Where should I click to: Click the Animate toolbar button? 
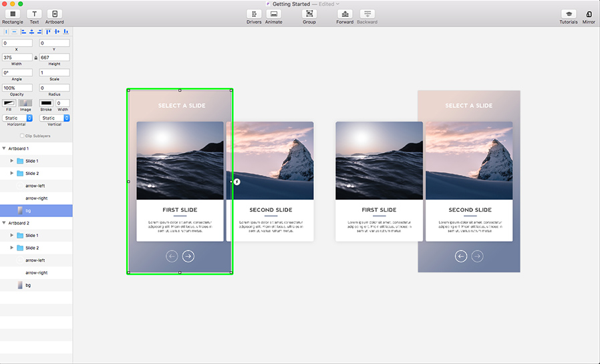pos(273,14)
